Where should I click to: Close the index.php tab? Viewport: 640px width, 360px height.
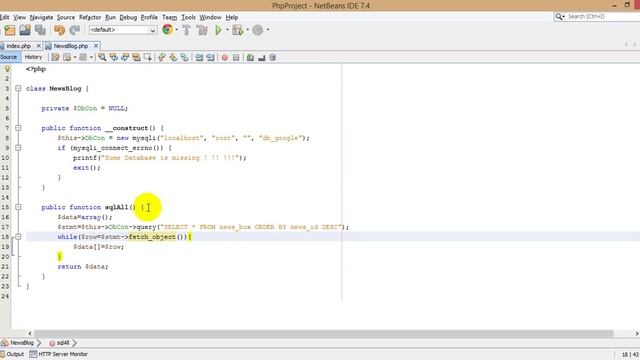pyautogui.click(x=38, y=46)
